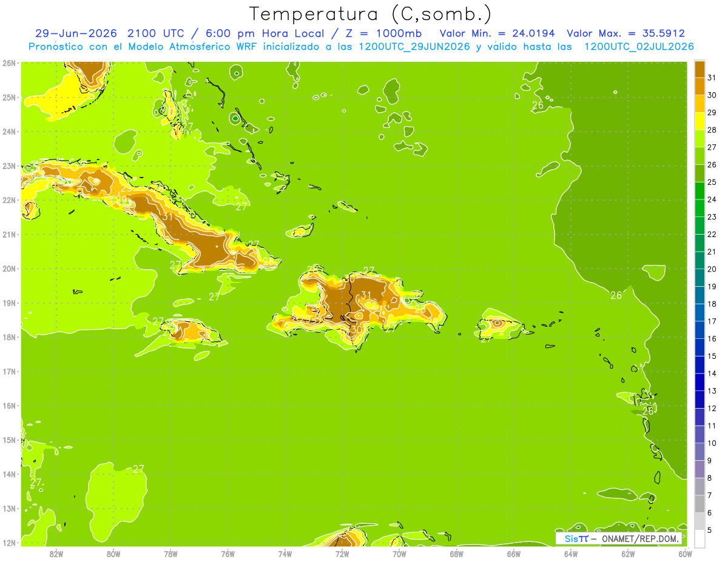Pick the colorbar swatch between 25 and 26

coord(699,173)
